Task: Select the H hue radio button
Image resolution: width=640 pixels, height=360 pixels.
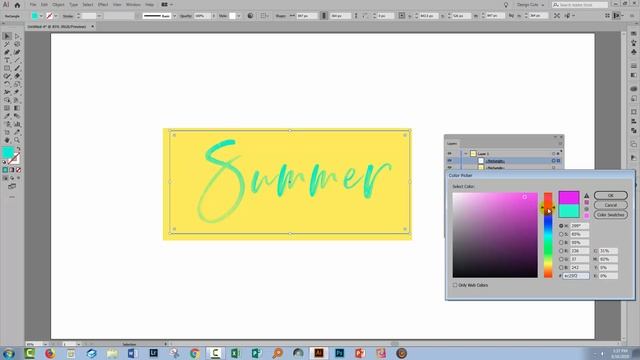Action: point(561,226)
